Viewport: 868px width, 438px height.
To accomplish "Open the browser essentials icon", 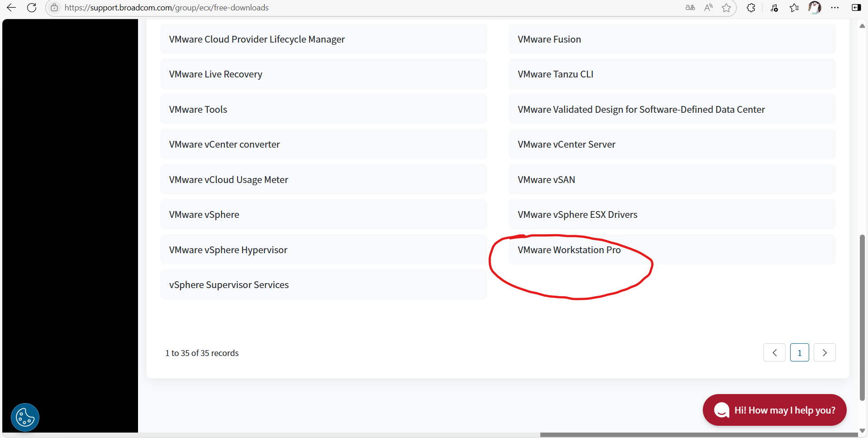I will point(774,8).
